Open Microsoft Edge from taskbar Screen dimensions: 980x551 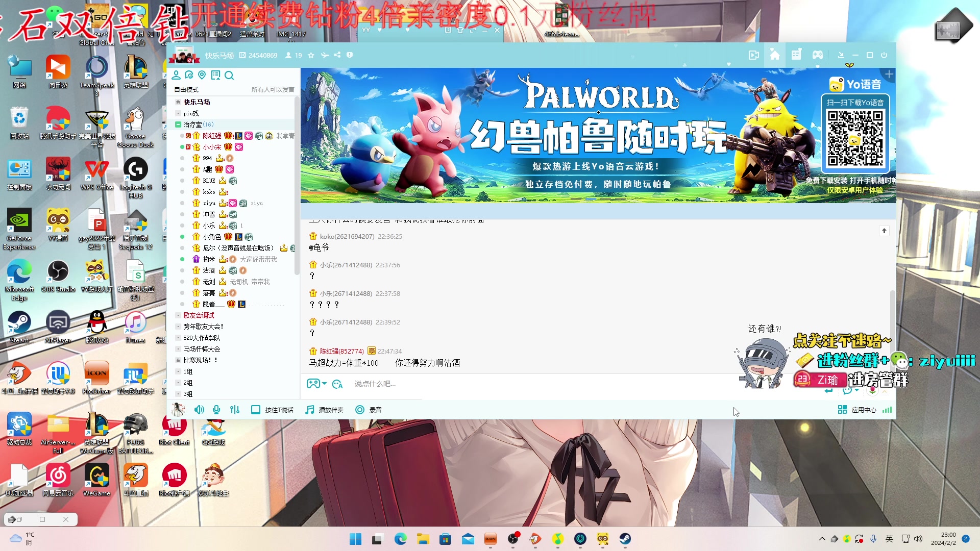(x=400, y=539)
